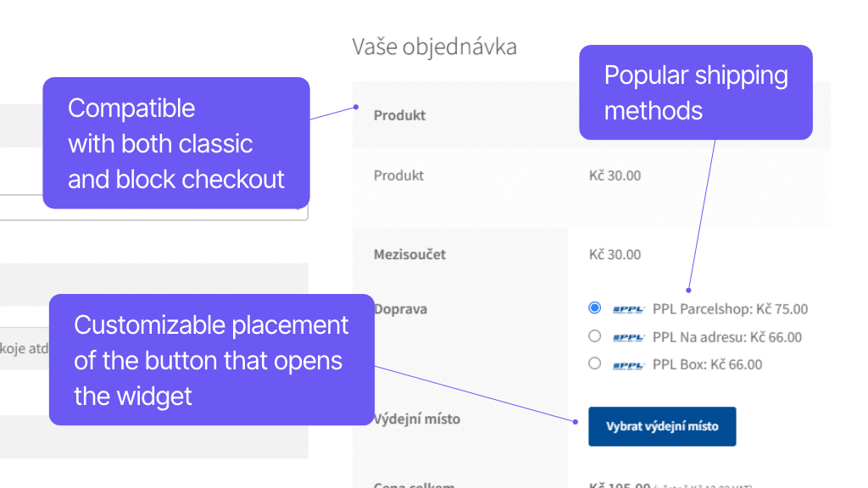Click the 'PPL Box: Kč 66.00' label
868x488 pixels.
point(708,364)
